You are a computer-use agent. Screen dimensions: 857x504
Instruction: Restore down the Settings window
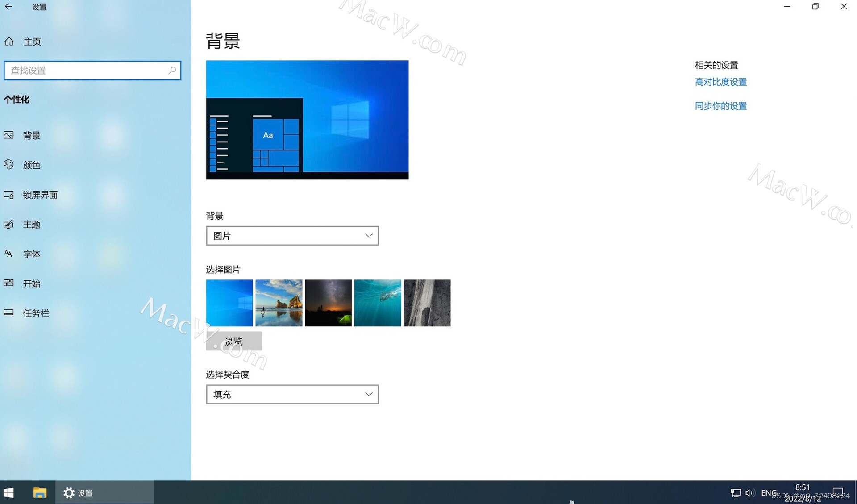815,7
